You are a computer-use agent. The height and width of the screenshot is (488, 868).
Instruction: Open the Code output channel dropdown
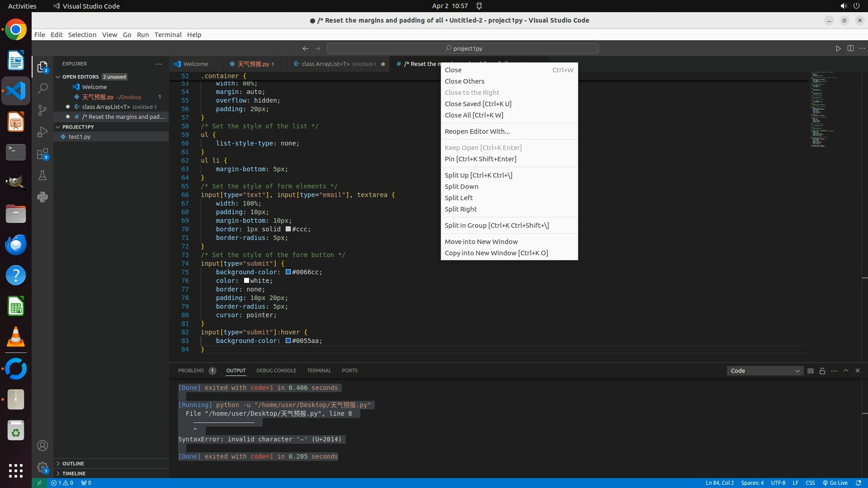765,371
